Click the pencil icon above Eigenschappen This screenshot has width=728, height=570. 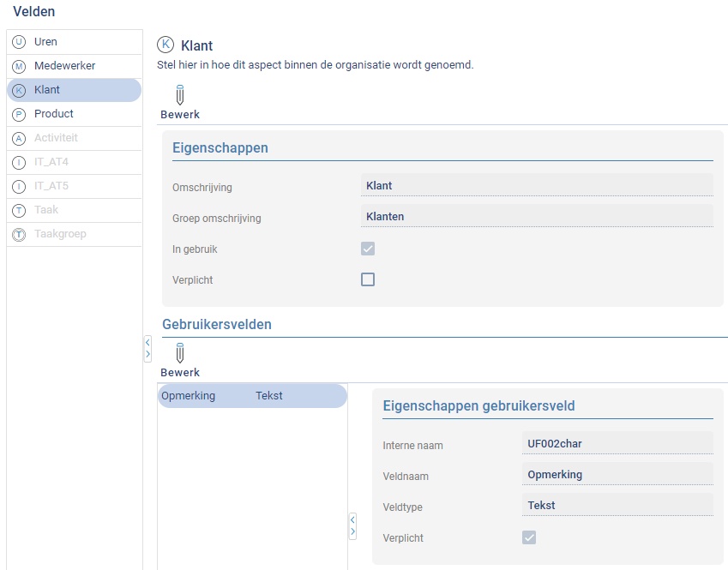point(180,95)
